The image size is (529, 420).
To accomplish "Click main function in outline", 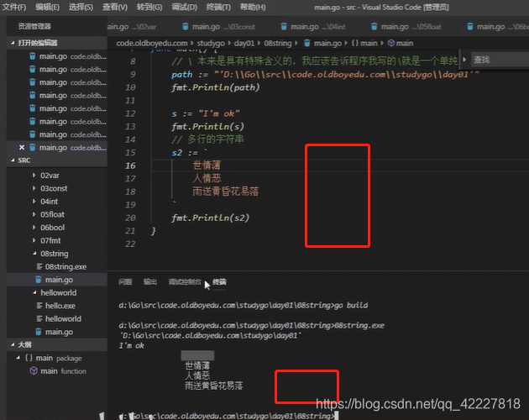I will coord(63,371).
